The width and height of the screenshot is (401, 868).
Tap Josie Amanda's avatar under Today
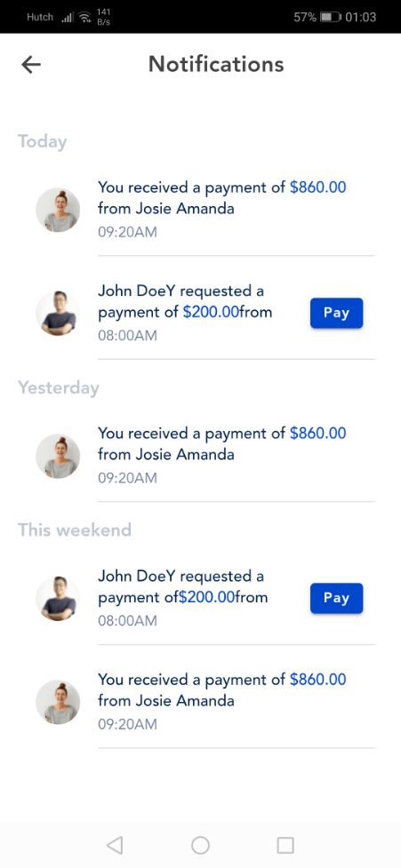click(x=58, y=210)
